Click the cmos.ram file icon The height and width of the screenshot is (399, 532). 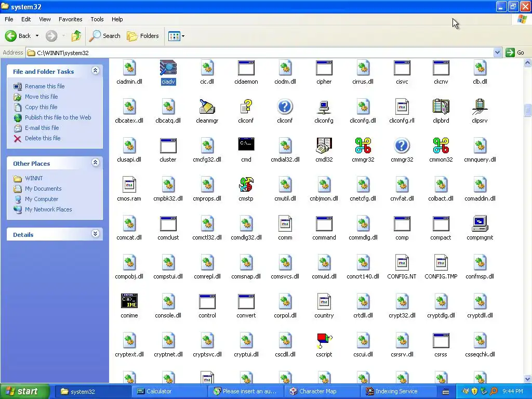tap(129, 185)
